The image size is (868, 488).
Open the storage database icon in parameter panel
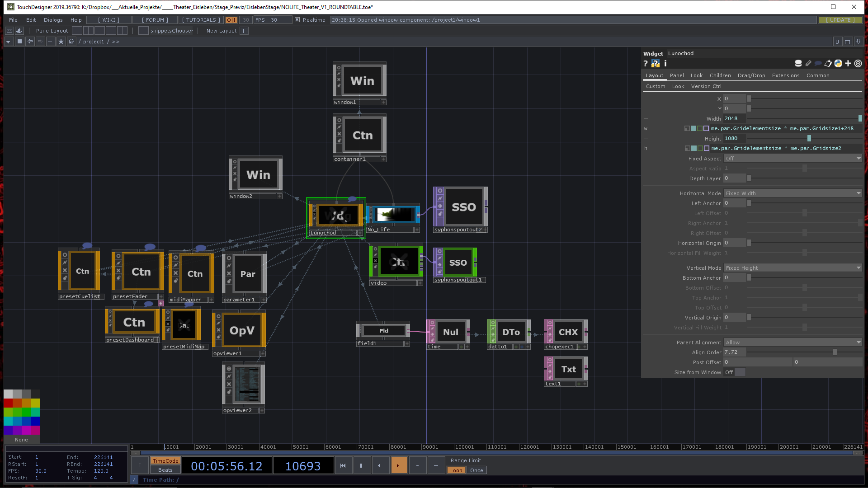tap(798, 64)
